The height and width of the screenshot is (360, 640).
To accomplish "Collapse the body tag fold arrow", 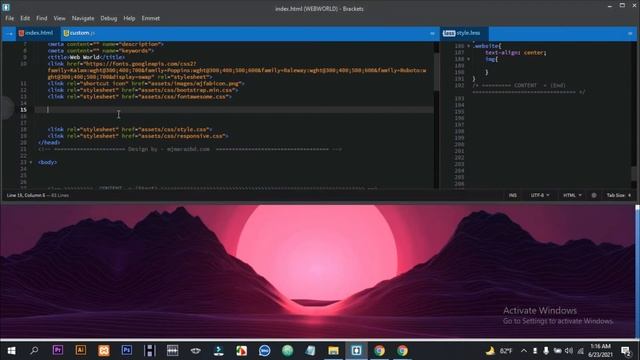I will 31,162.
